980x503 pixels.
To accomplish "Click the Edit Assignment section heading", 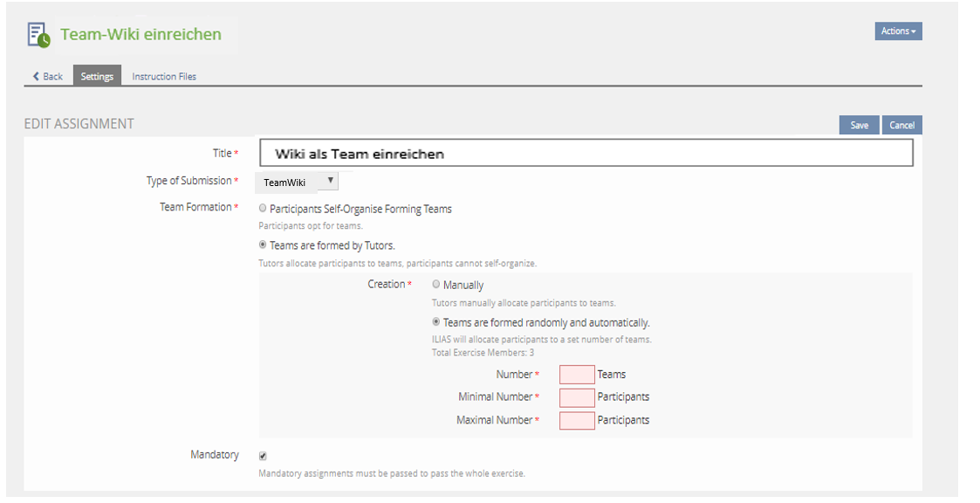I will tap(79, 124).
